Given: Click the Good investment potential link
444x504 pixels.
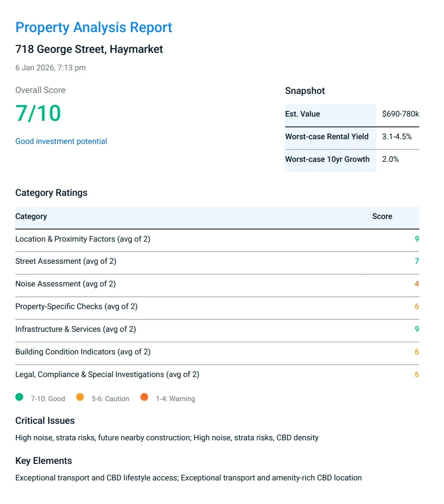Looking at the screenshot, I should [x=61, y=141].
